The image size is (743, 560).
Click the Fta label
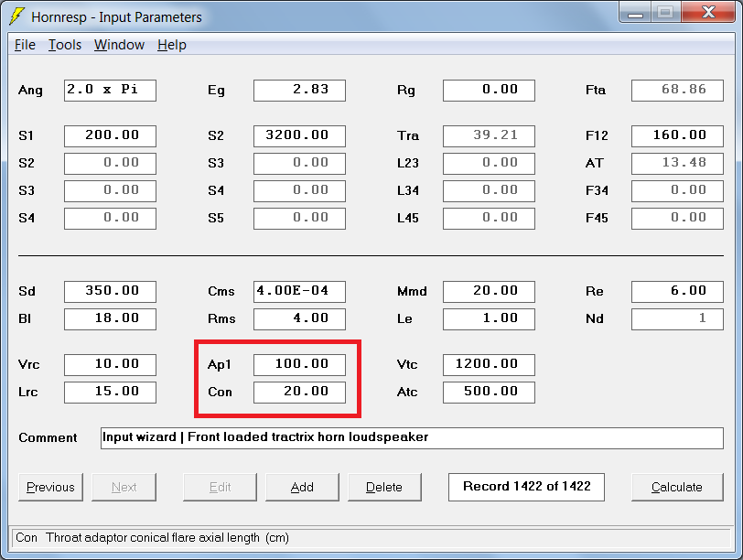pos(596,90)
